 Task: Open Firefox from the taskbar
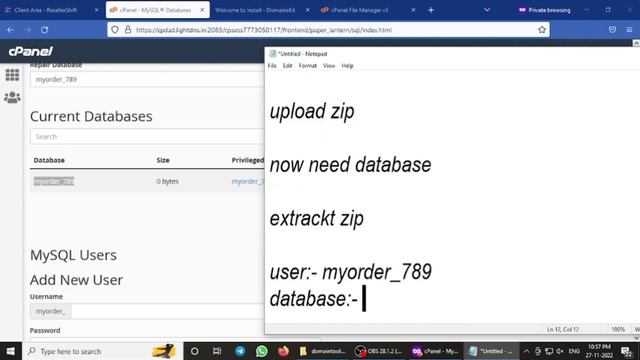(x=283, y=351)
